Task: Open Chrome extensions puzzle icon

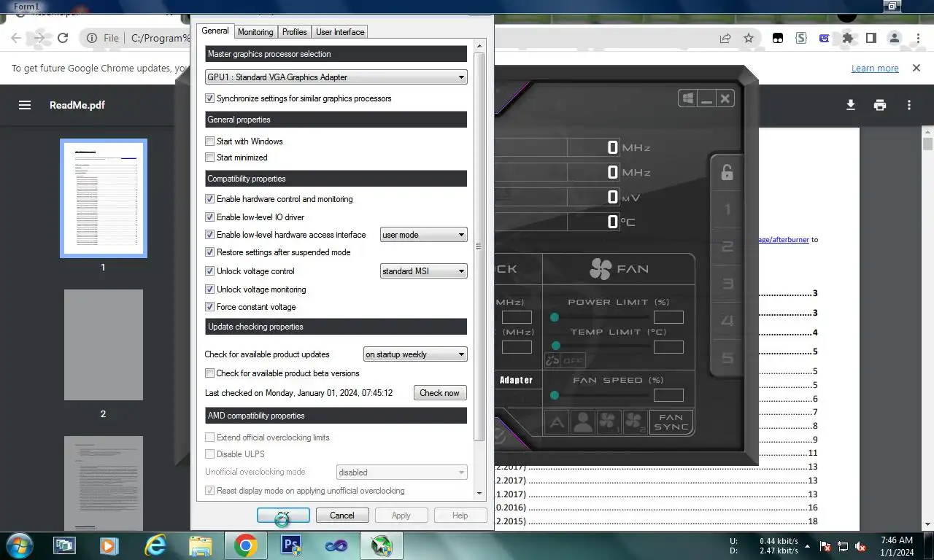Action: tap(847, 38)
